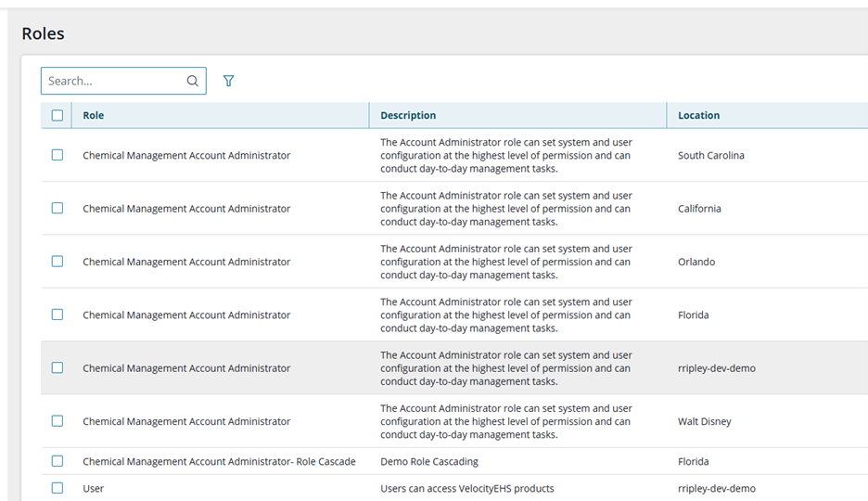
Task: Check the User role row checkbox
Action: point(57,488)
